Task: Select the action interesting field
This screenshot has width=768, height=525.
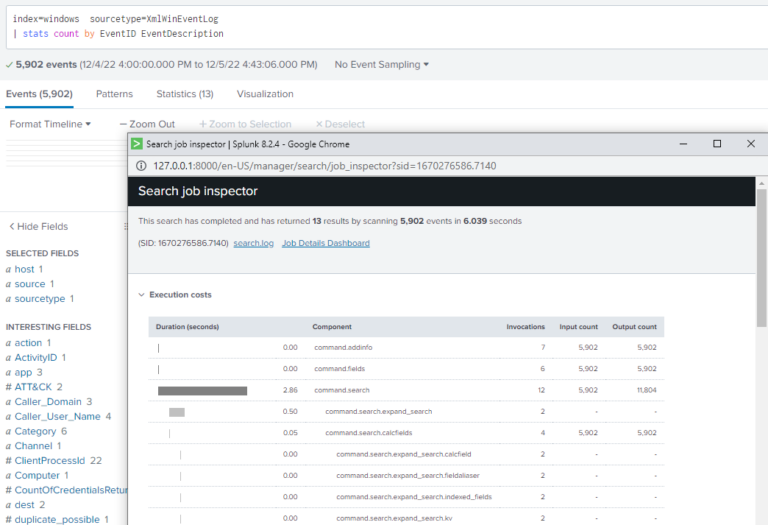Action: (x=28, y=343)
